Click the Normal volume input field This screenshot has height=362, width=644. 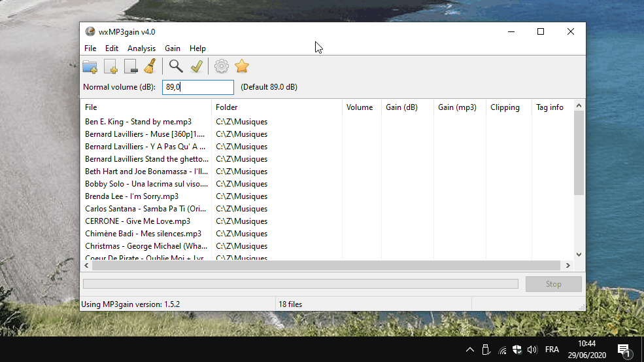pyautogui.click(x=198, y=87)
